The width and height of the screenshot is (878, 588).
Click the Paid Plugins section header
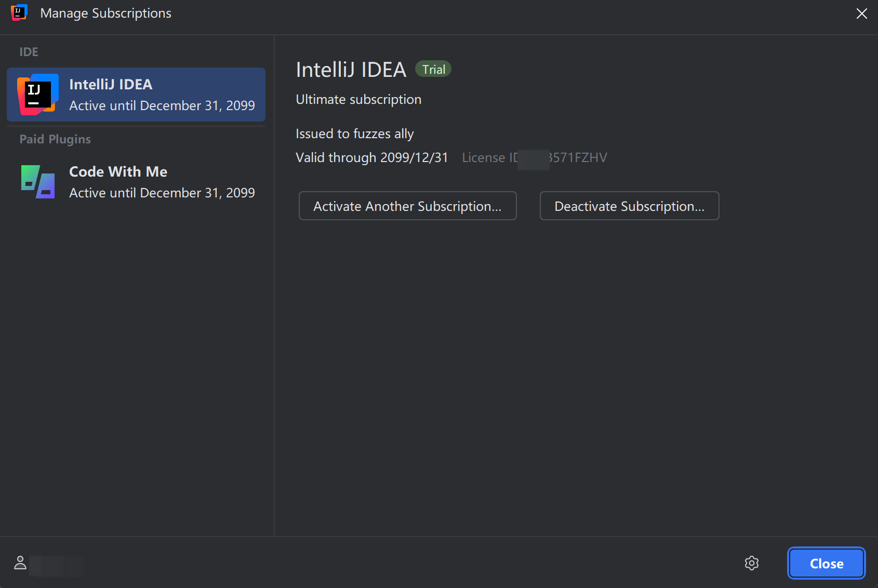(55, 139)
